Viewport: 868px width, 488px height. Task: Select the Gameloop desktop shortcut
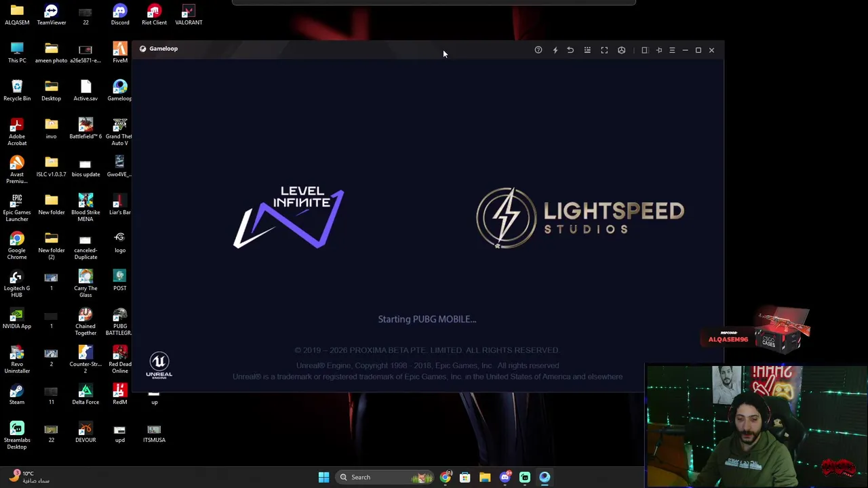pyautogui.click(x=120, y=91)
